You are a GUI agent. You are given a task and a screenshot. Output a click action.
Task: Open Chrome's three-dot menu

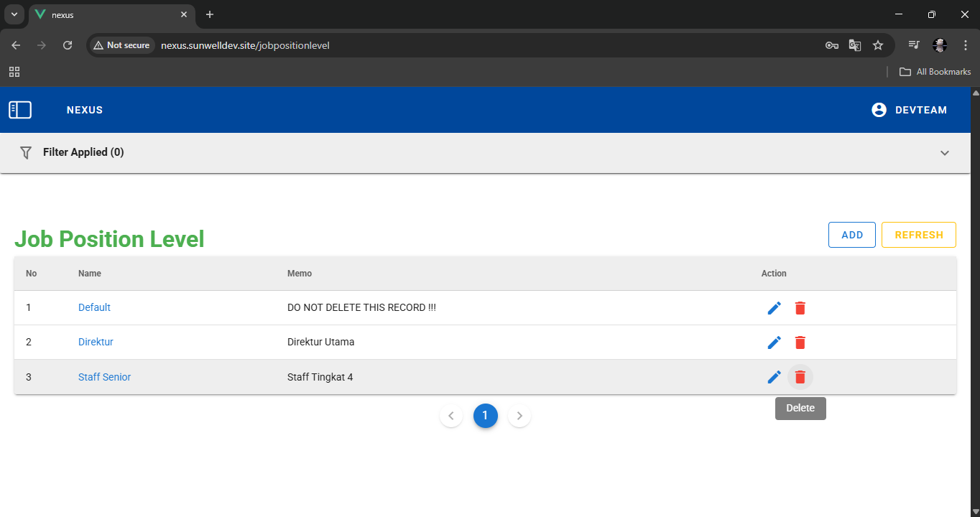[965, 45]
